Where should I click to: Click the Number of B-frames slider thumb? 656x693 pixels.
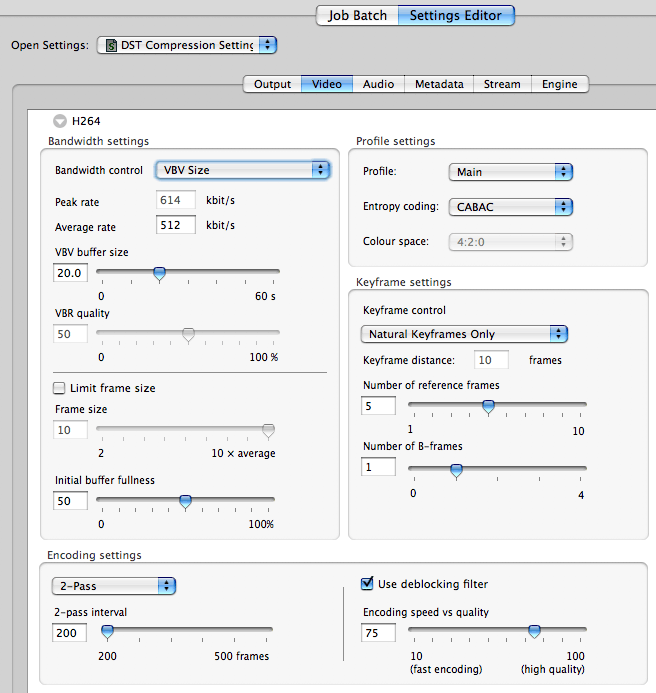(x=456, y=469)
